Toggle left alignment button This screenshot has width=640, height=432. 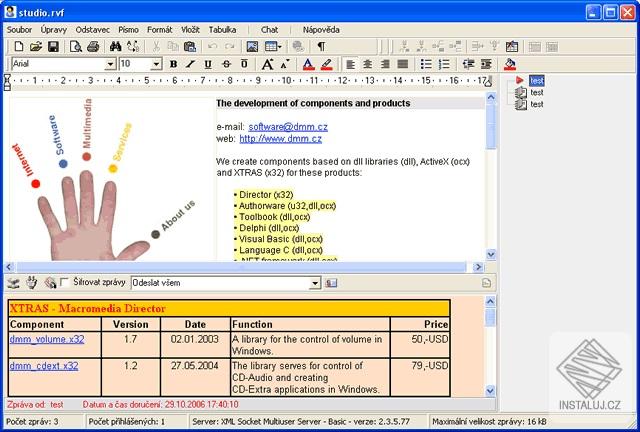(x=350, y=64)
